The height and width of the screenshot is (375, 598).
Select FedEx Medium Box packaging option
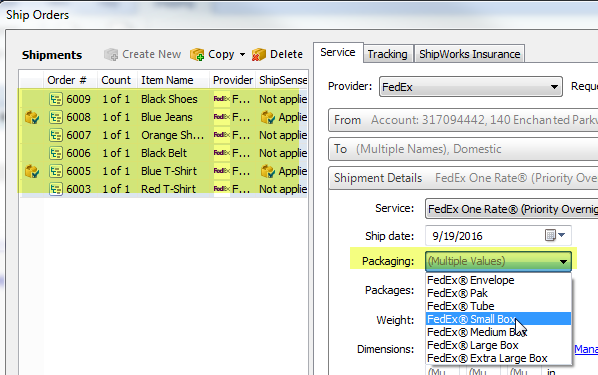[498, 332]
